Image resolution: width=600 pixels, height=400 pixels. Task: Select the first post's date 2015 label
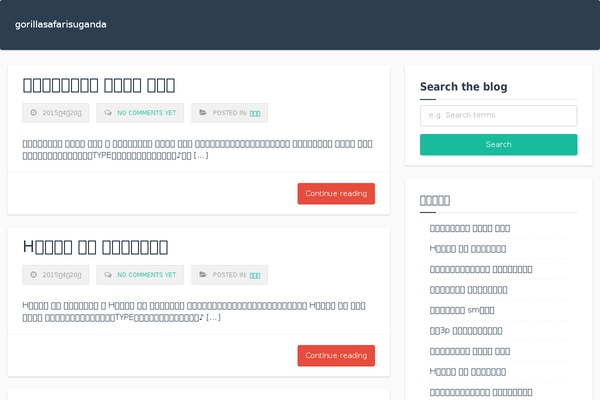coord(62,113)
